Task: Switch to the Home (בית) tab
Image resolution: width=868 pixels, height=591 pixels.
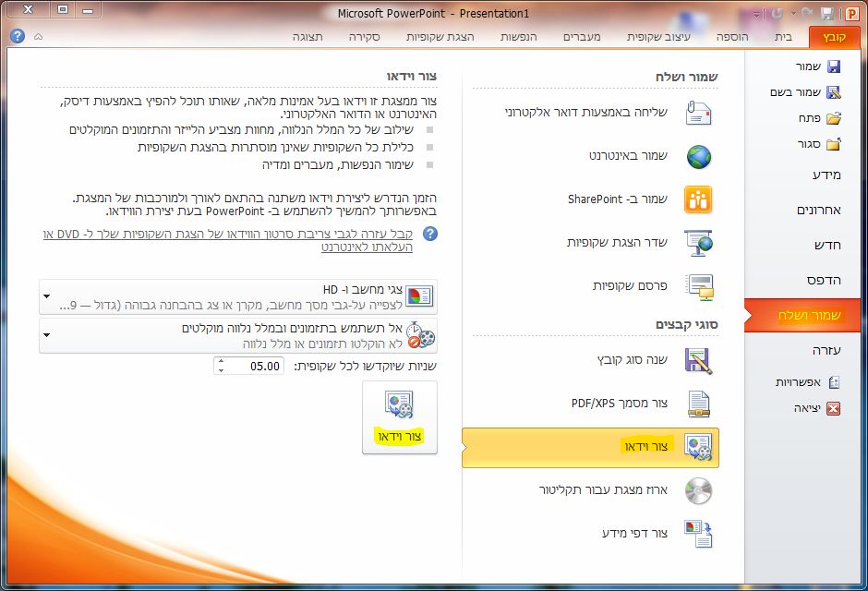Action: pos(783,37)
